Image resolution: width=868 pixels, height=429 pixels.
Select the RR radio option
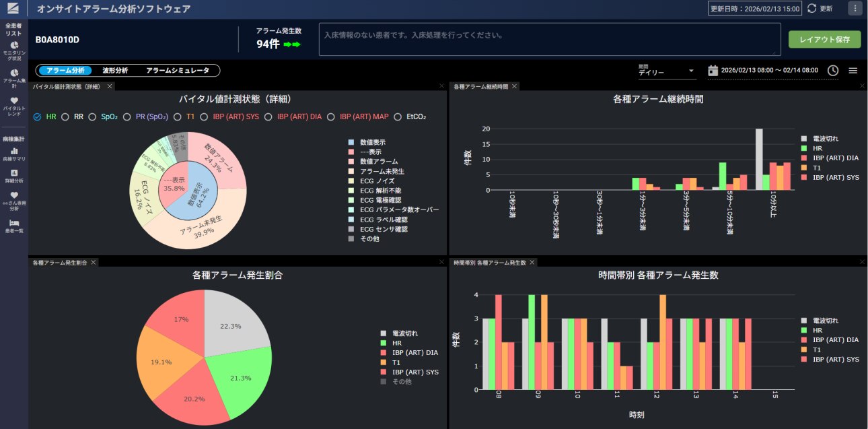65,117
